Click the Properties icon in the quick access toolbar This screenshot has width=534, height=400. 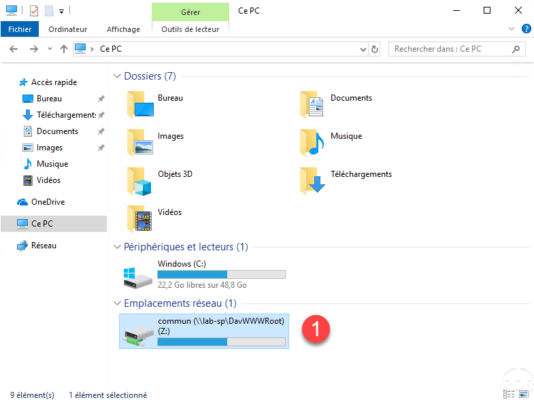34,11
